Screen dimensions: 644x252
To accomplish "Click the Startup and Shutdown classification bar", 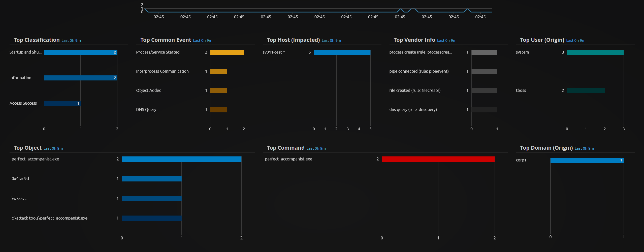I will [80, 52].
